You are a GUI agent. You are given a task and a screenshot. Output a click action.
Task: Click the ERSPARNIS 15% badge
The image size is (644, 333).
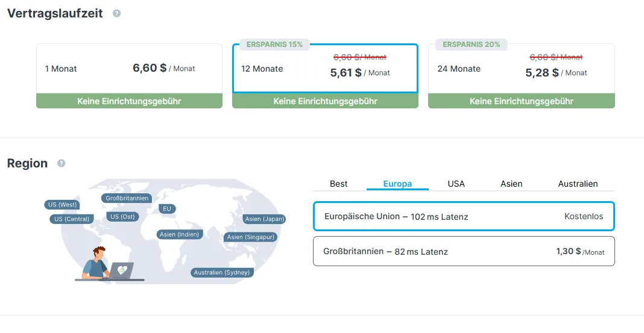tap(274, 45)
